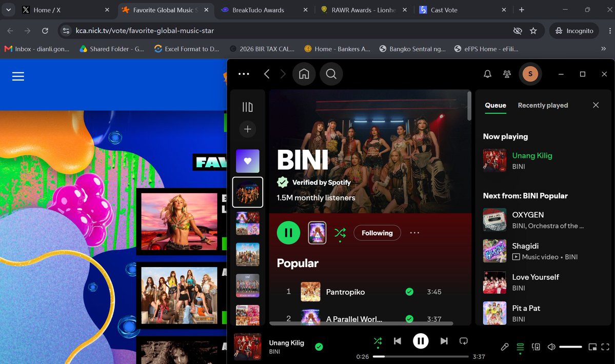The image size is (615, 364).
Task: Play Shagidi from queue
Action: [543, 251]
